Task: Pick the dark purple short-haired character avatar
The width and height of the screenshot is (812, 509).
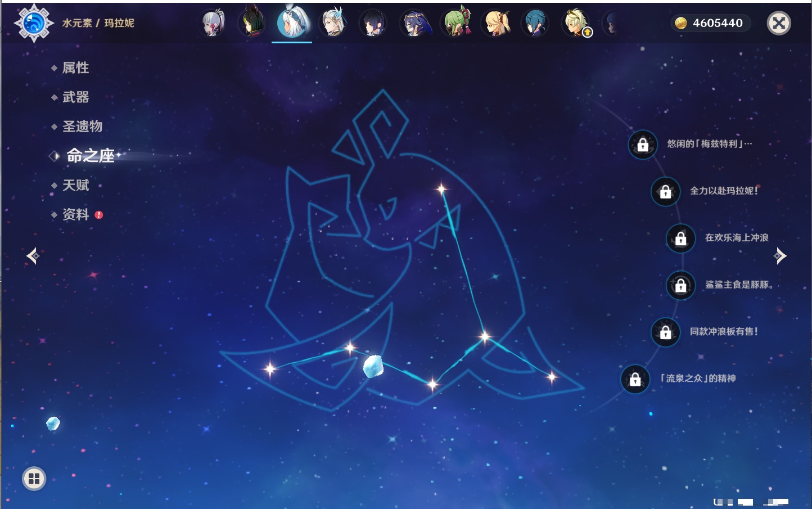Action: (x=373, y=23)
